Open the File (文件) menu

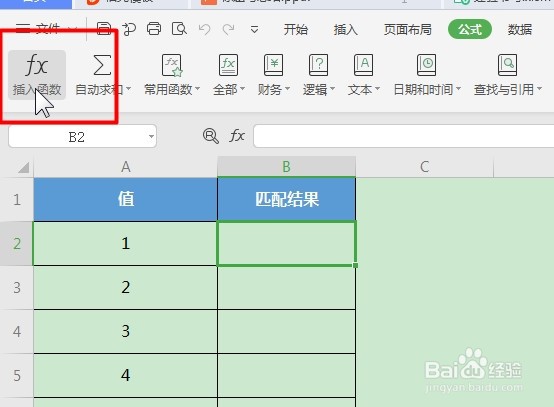46,28
